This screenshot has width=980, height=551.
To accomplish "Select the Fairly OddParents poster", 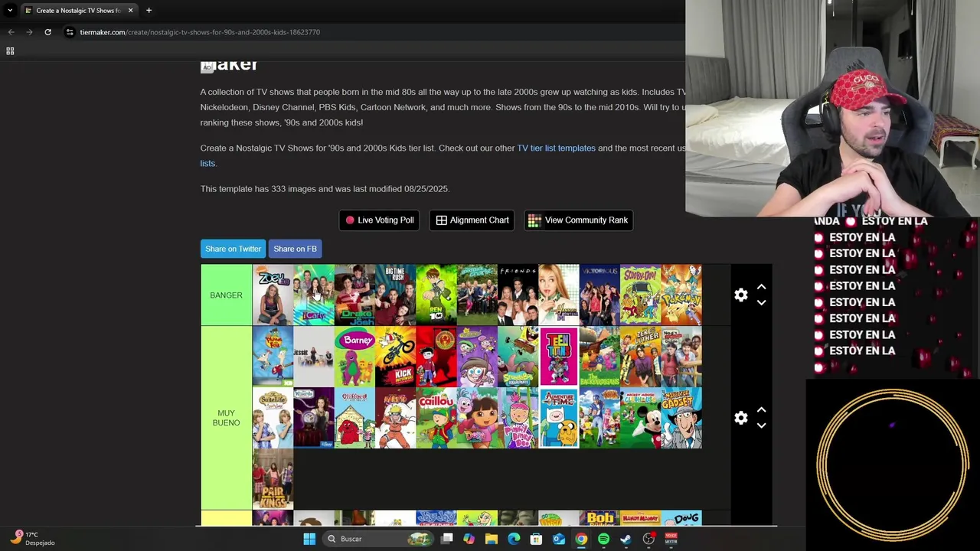I will point(477,357).
